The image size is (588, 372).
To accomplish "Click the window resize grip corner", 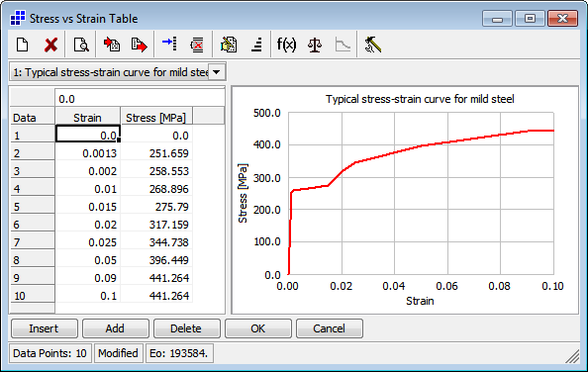I will pos(572,356).
